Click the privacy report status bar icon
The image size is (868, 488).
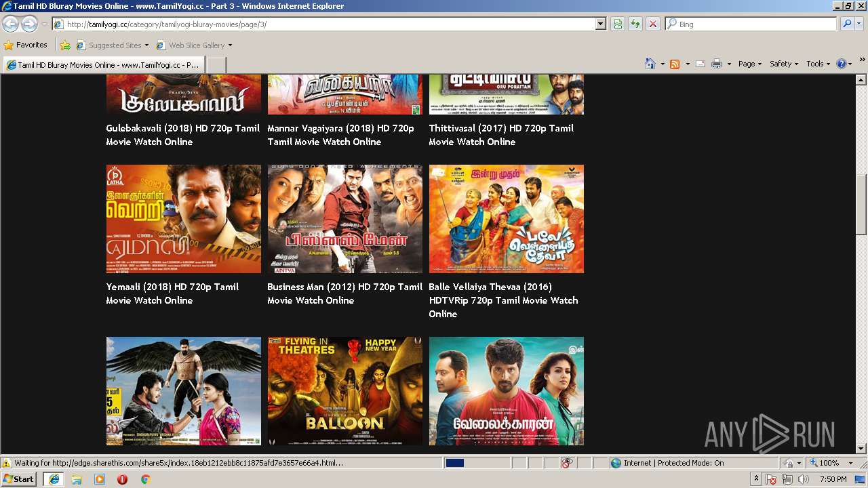[567, 463]
